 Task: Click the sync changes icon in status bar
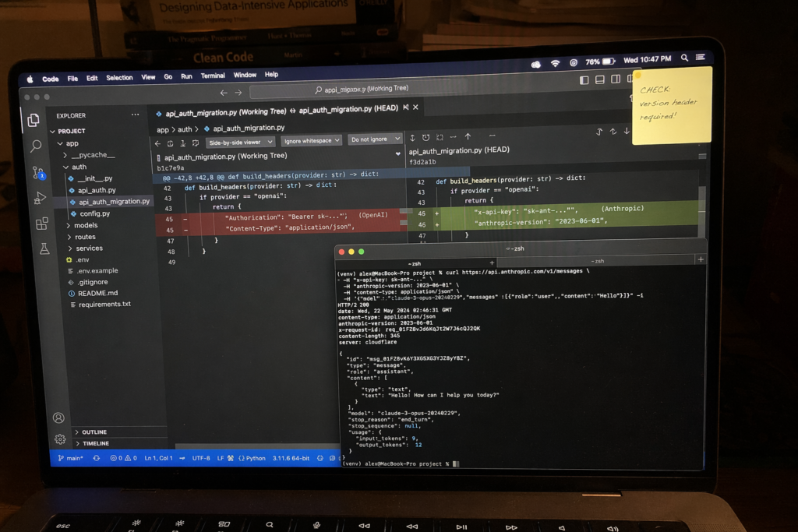coord(96,458)
